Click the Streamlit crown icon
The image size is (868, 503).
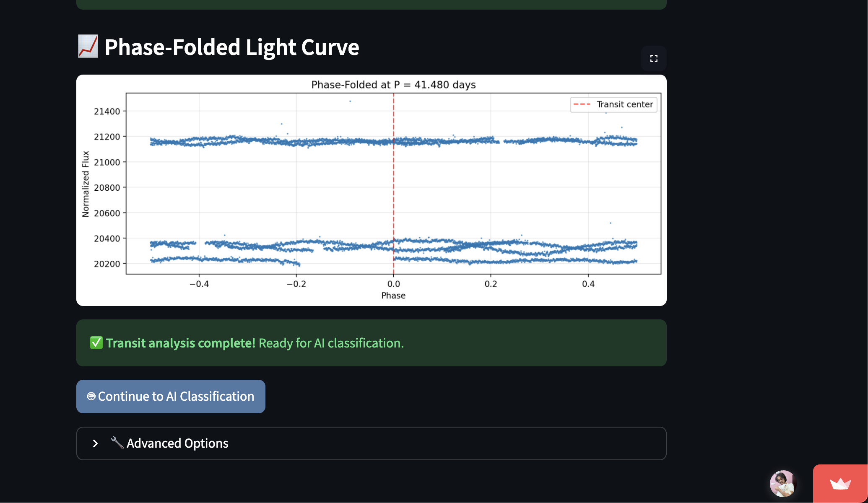[840, 484]
